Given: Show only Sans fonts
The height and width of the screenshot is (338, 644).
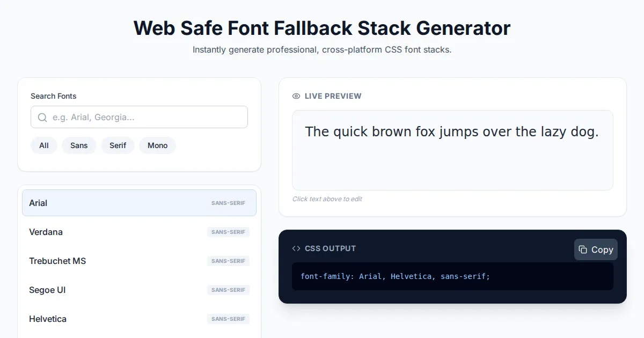Looking at the screenshot, I should point(79,145).
